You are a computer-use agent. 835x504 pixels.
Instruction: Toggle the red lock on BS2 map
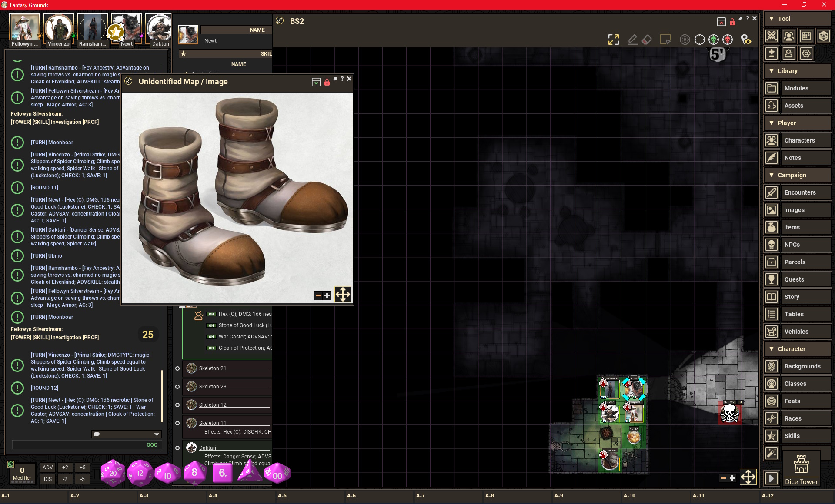click(x=732, y=21)
